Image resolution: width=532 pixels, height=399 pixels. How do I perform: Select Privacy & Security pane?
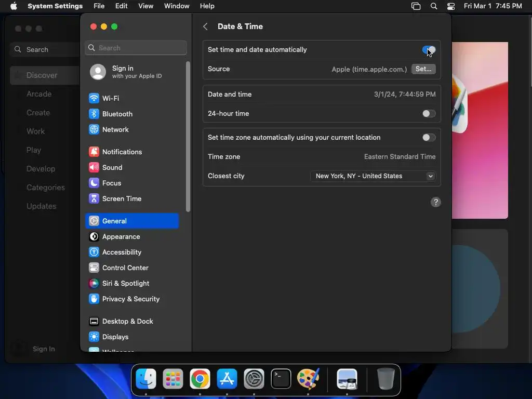(131, 299)
